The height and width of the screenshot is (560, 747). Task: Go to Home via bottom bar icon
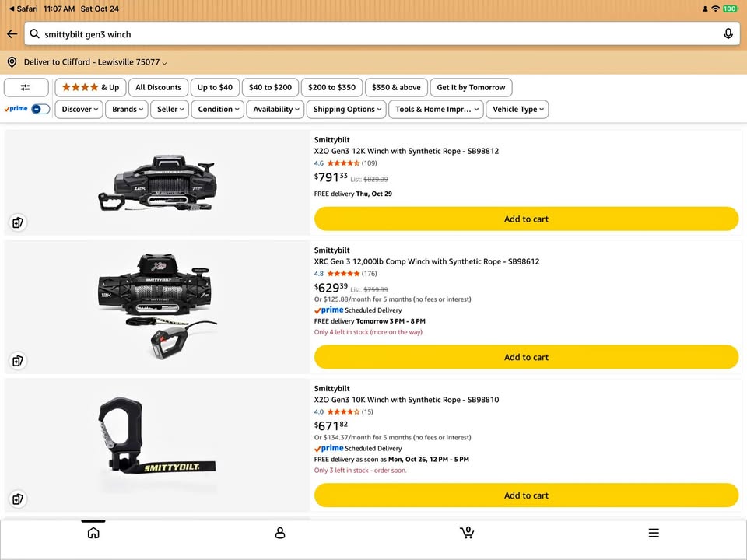point(93,532)
